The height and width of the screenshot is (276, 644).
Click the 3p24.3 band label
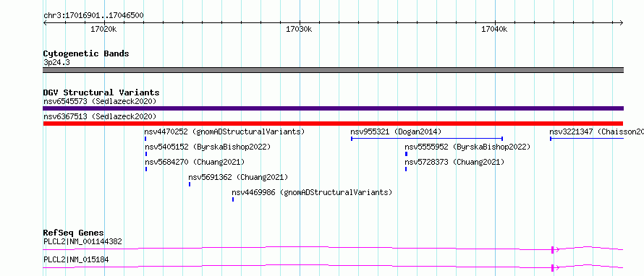click(56, 63)
